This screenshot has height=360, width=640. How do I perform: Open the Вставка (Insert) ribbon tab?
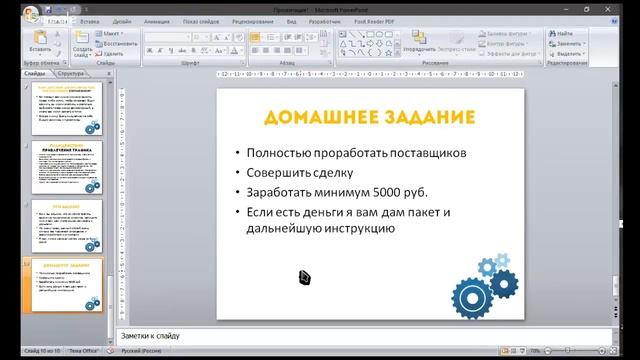pos(89,22)
